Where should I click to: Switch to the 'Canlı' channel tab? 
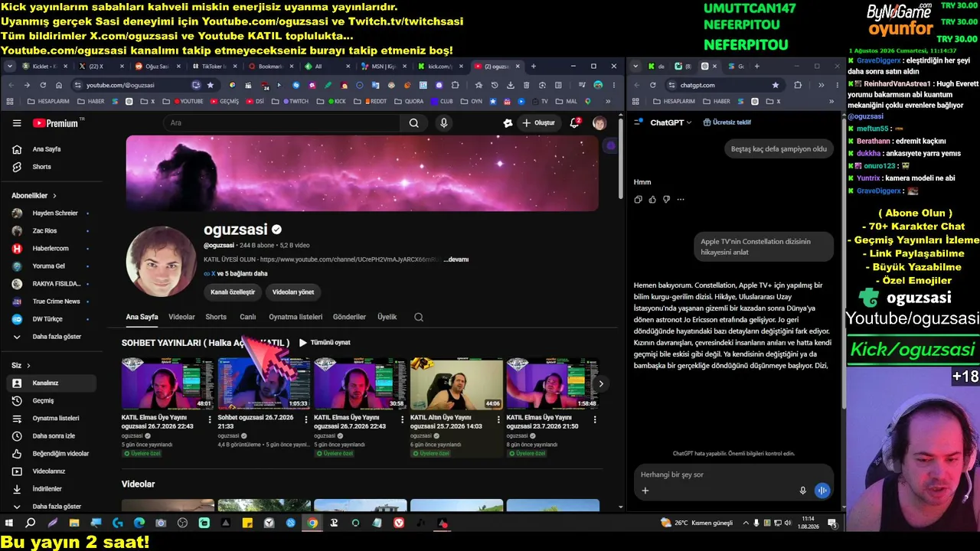point(248,317)
